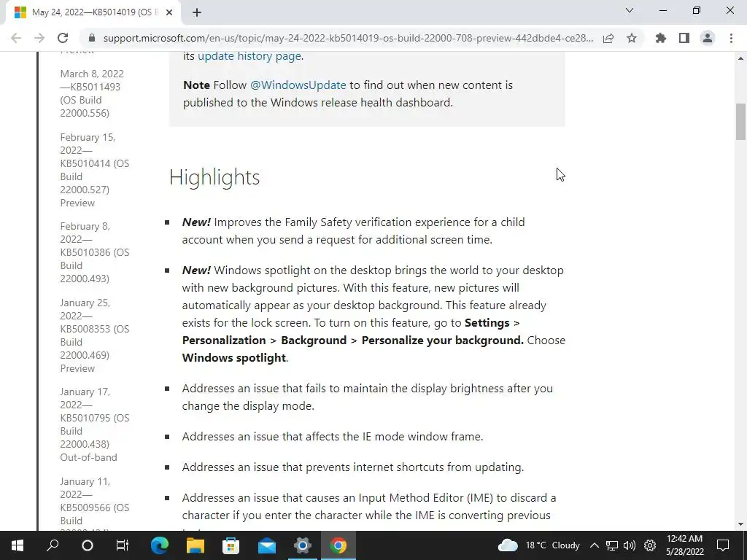Screen dimensions: 747x560
Task: Open the Mail app from the taskbar
Action: [267, 545]
